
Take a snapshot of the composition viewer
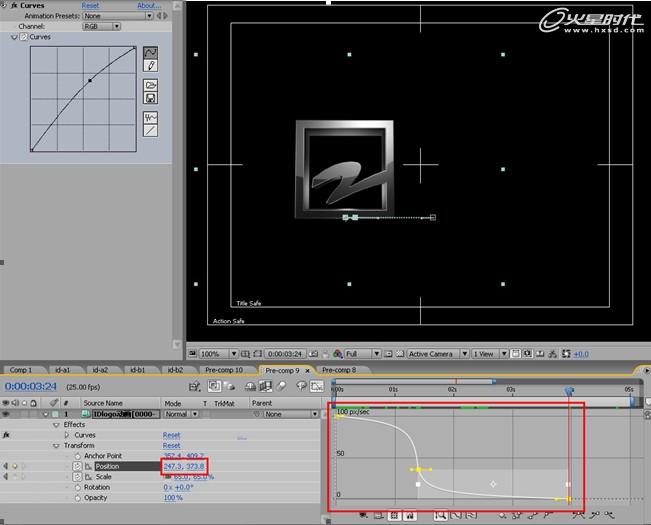(x=314, y=354)
